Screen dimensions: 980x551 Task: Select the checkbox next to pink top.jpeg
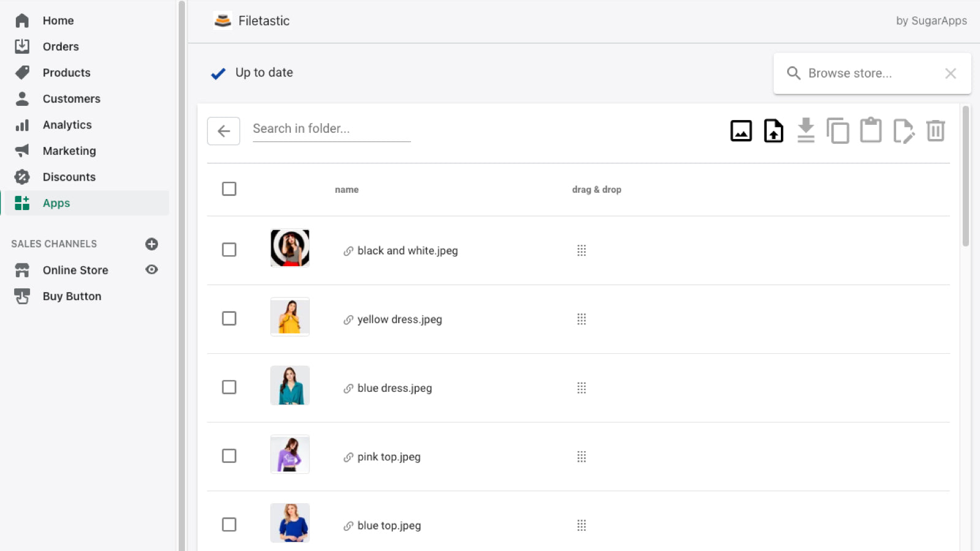pos(229,455)
